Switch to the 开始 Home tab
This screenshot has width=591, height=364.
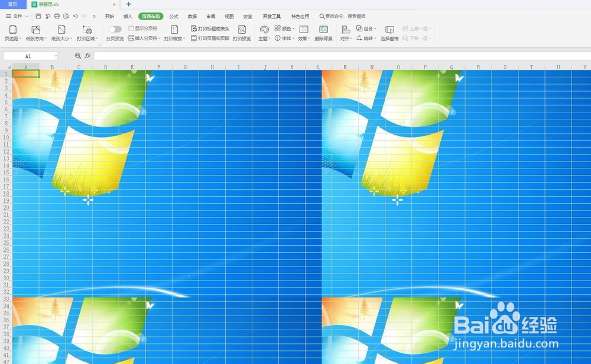(x=109, y=16)
